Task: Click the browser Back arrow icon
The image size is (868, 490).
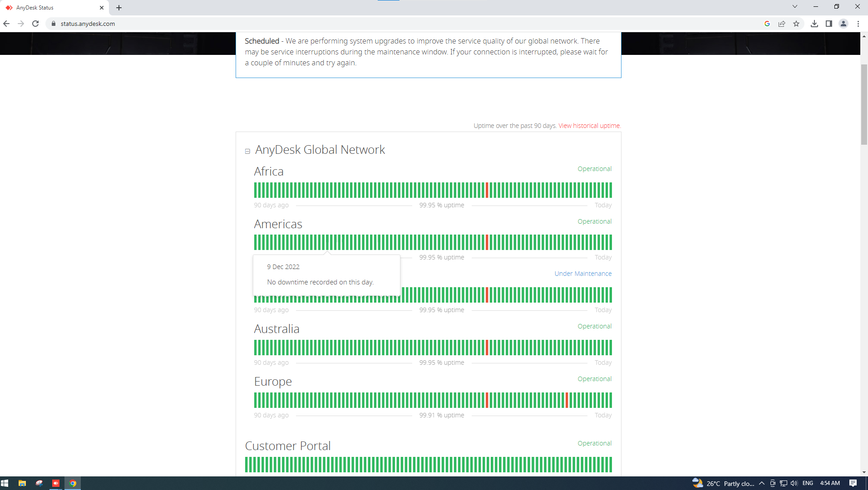Action: 6,24
